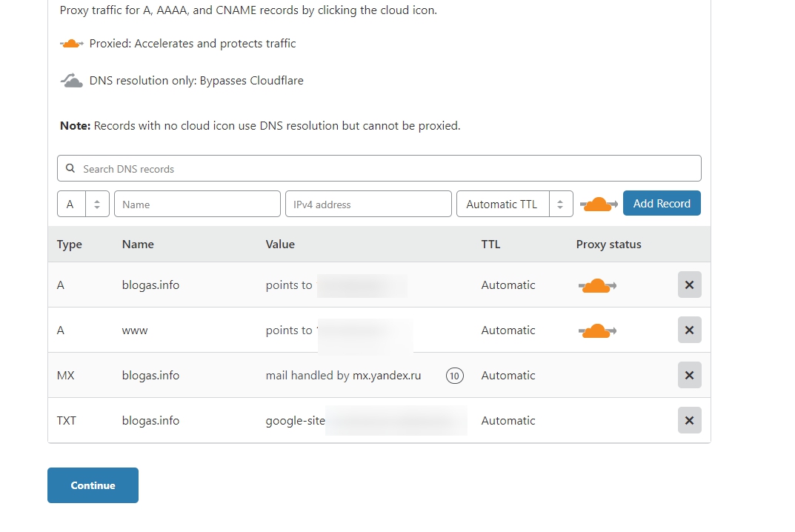
Task: Click the www record name cell
Action: click(135, 330)
